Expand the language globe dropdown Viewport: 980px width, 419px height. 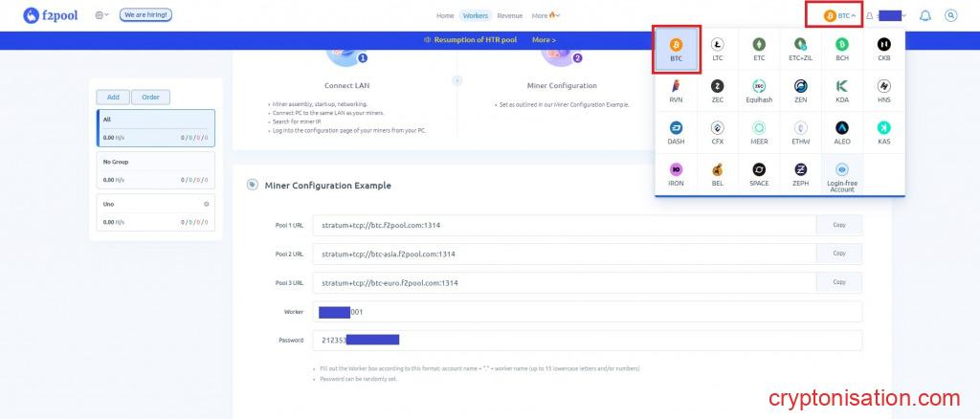click(x=101, y=15)
